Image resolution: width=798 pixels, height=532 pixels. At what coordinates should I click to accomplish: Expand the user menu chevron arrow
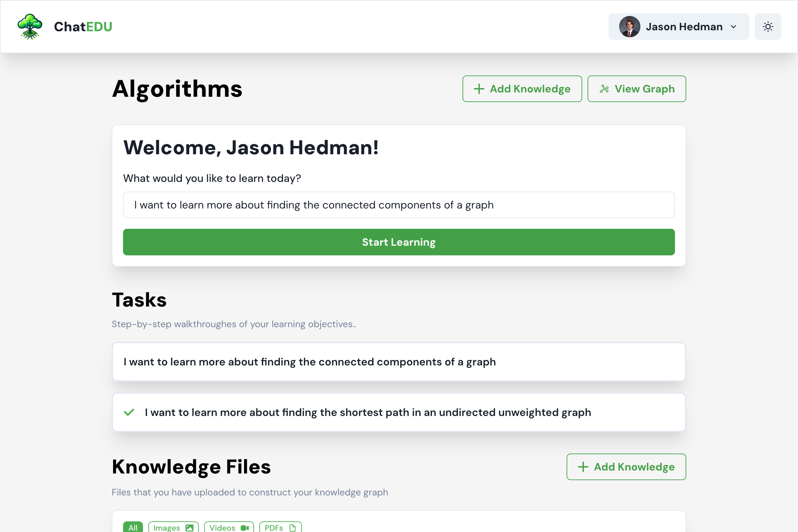pyautogui.click(x=733, y=27)
